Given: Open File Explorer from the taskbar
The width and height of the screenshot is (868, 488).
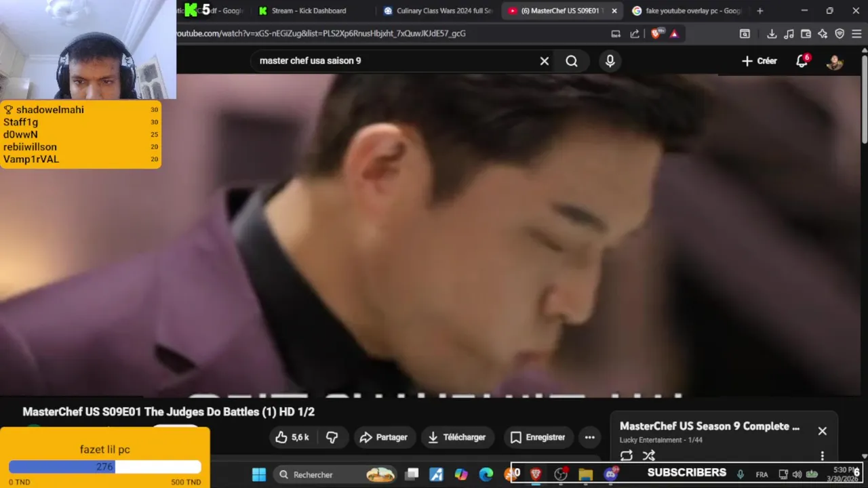Looking at the screenshot, I should click(x=586, y=474).
